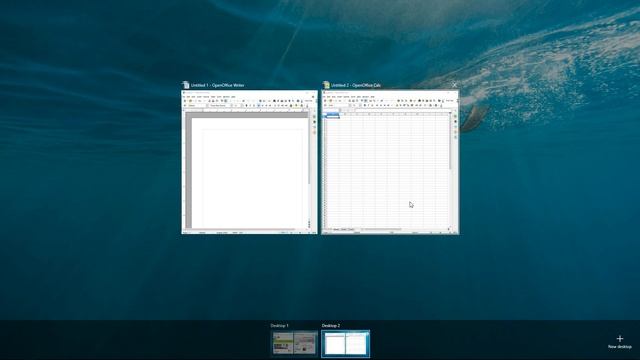Viewport: 640px width, 360px height.
Task: Close the OpenOffice Calc window in Task View
Action: pyautogui.click(x=454, y=85)
